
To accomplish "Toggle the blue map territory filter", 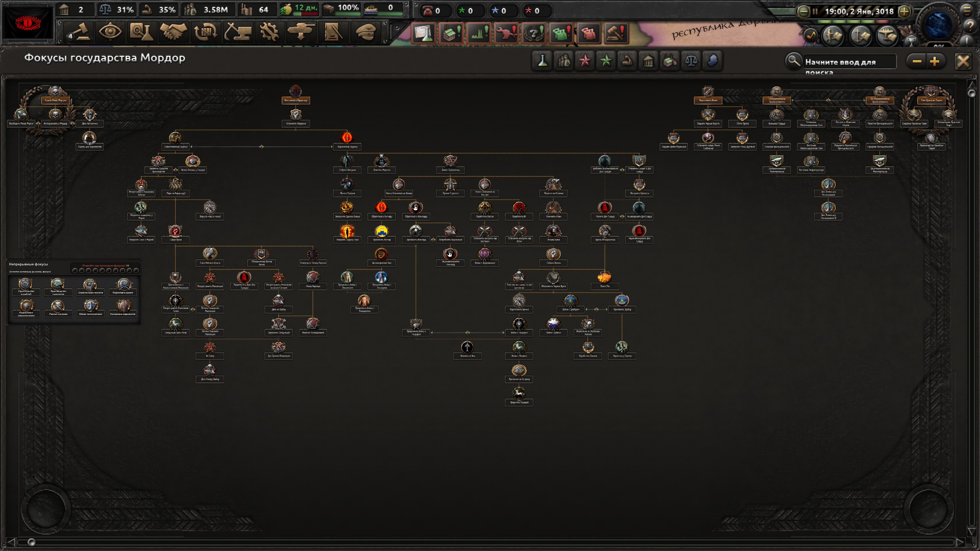I will click(x=712, y=61).
